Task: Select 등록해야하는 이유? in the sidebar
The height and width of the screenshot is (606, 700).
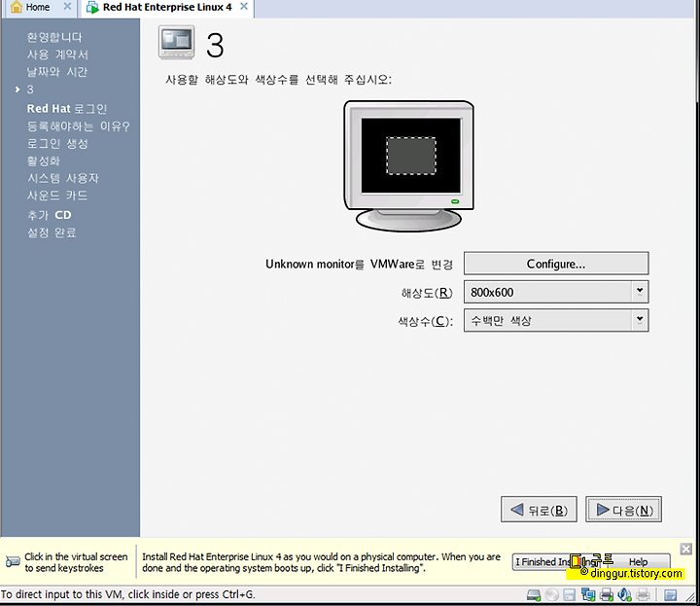Action: coord(79,126)
